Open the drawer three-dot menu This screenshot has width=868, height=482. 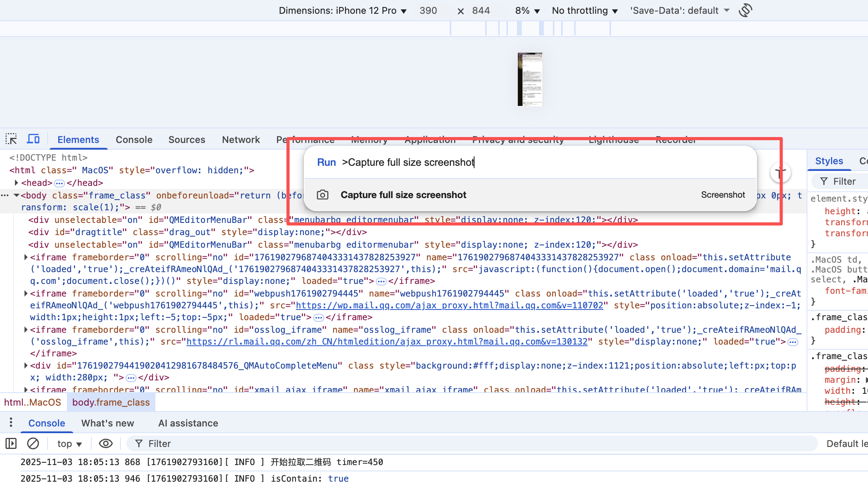pyautogui.click(x=11, y=423)
